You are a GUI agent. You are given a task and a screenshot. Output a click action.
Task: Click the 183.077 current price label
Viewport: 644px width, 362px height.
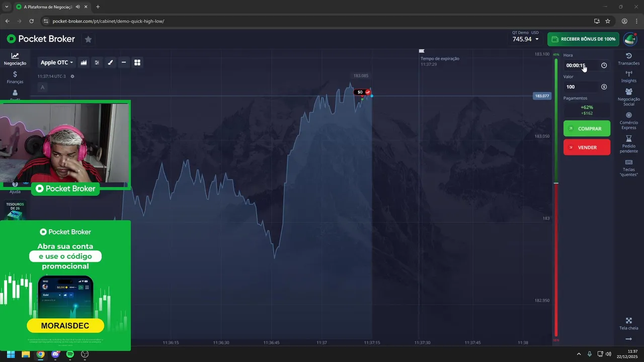(x=542, y=96)
